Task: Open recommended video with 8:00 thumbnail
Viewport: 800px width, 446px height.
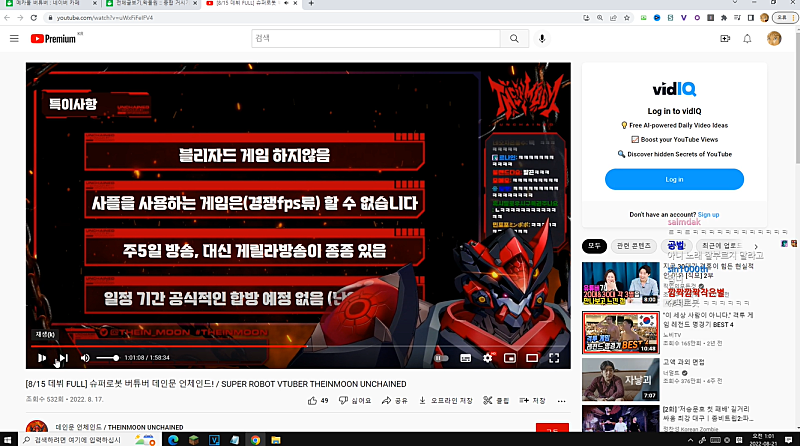Action: (x=620, y=283)
